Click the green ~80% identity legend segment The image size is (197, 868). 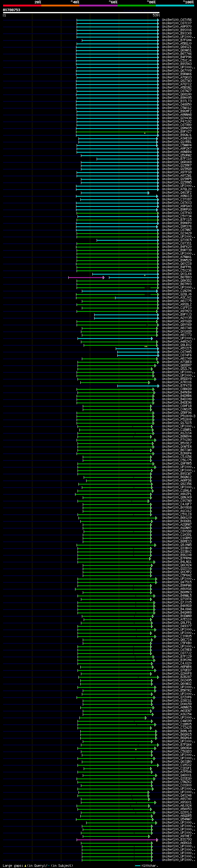pyautogui.click(x=137, y=6)
